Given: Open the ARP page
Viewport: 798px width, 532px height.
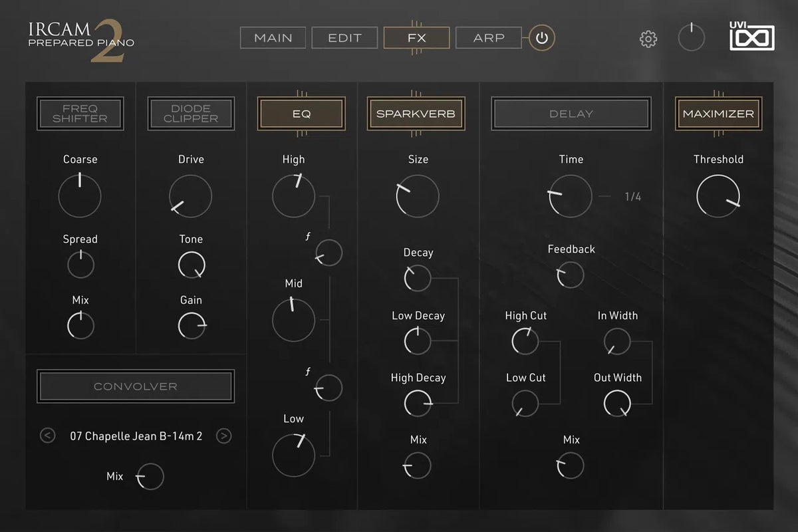Looking at the screenshot, I should [x=488, y=38].
